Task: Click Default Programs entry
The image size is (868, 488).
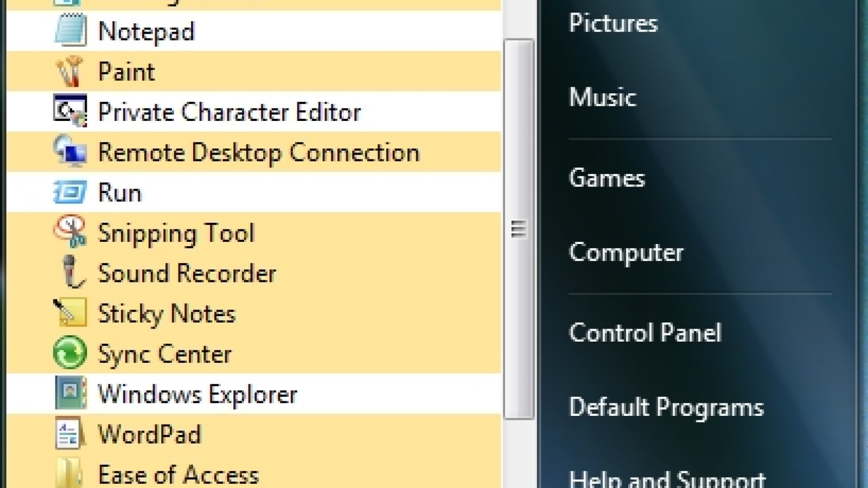Action: pyautogui.click(x=666, y=407)
